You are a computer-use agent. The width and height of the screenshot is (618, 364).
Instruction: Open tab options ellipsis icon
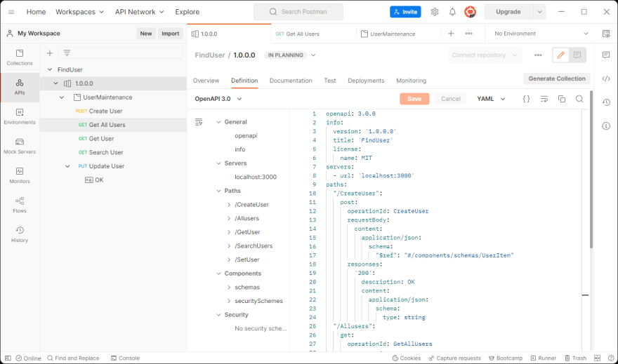pos(468,34)
